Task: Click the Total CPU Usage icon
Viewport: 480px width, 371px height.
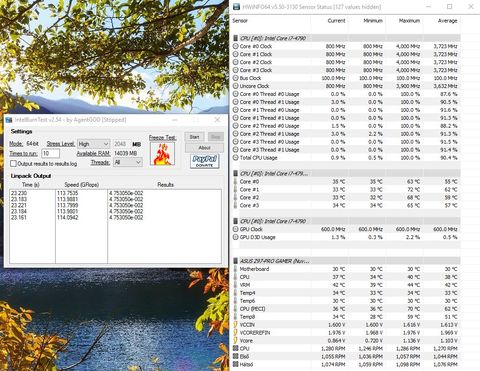Action: pos(235,158)
